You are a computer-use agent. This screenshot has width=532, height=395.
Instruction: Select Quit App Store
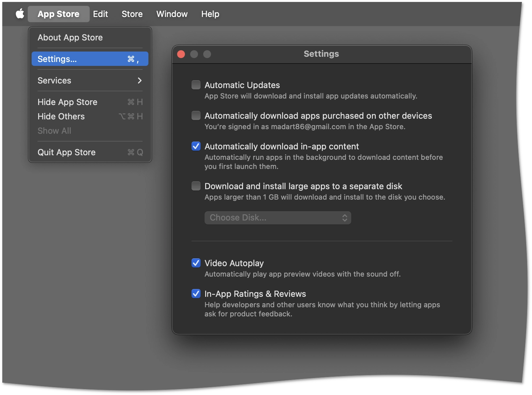point(90,152)
